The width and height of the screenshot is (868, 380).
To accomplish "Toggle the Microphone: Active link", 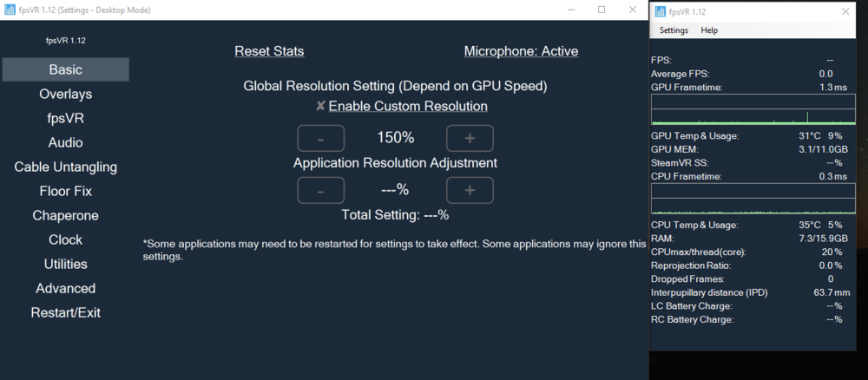I will coord(521,51).
